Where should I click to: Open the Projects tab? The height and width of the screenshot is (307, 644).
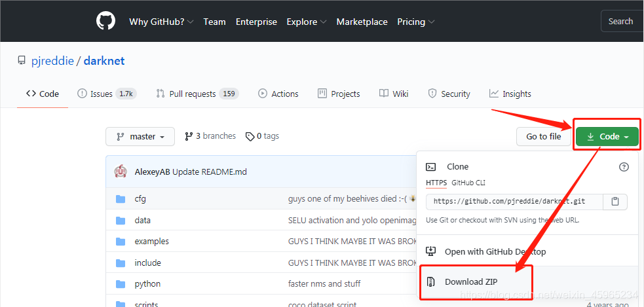click(339, 94)
